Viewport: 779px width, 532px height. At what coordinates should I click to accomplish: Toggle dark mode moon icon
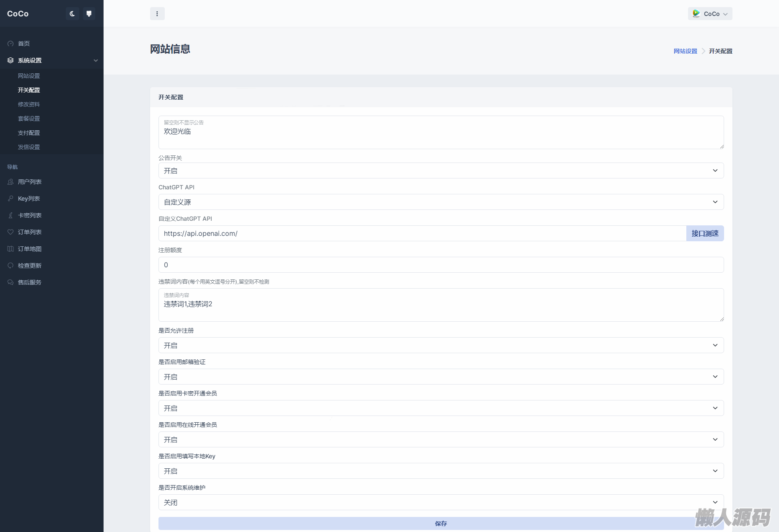point(72,14)
